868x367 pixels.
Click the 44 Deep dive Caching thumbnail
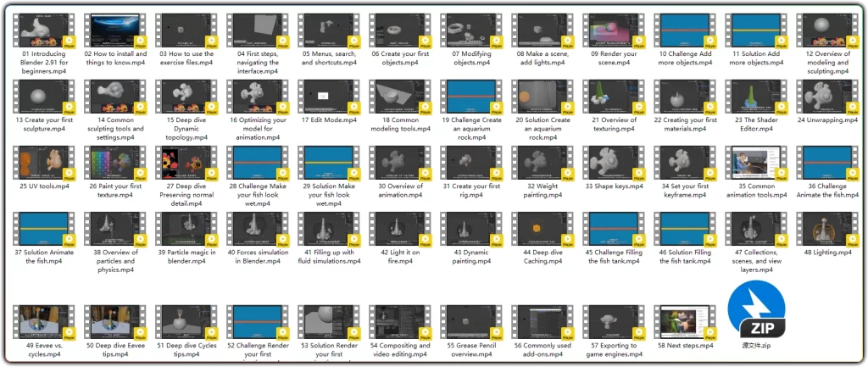pos(542,229)
